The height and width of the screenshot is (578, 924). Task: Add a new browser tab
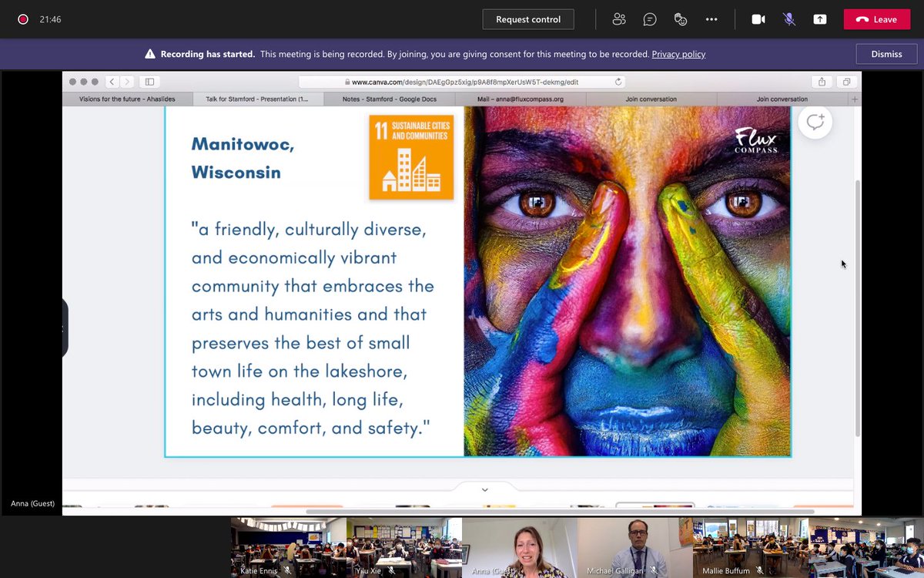[x=855, y=99]
